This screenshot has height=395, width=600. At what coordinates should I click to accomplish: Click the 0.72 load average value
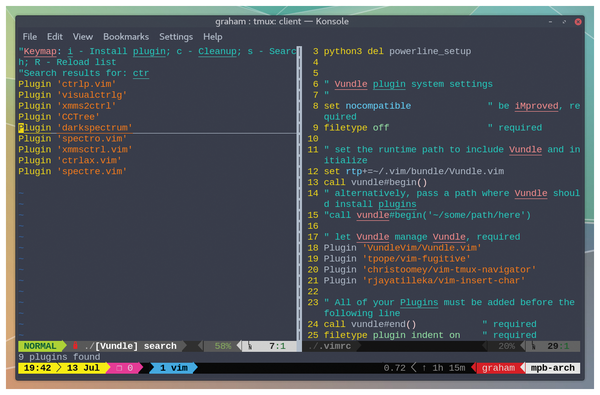394,368
